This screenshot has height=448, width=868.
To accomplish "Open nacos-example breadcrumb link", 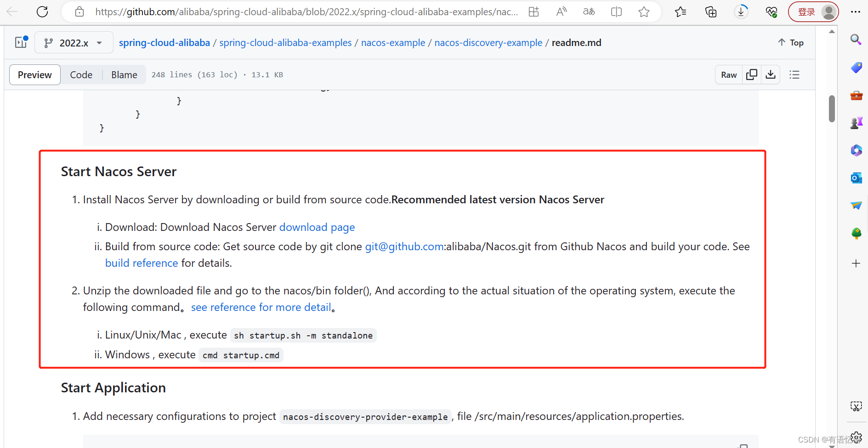I will [x=393, y=43].
